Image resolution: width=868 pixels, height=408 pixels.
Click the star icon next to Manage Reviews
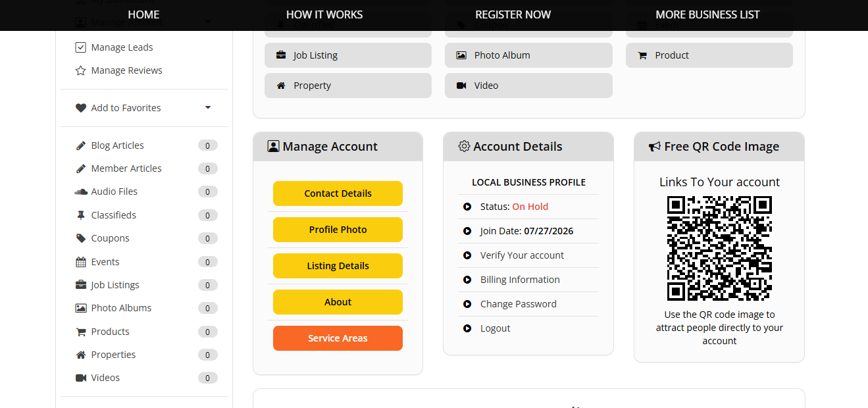(x=81, y=70)
